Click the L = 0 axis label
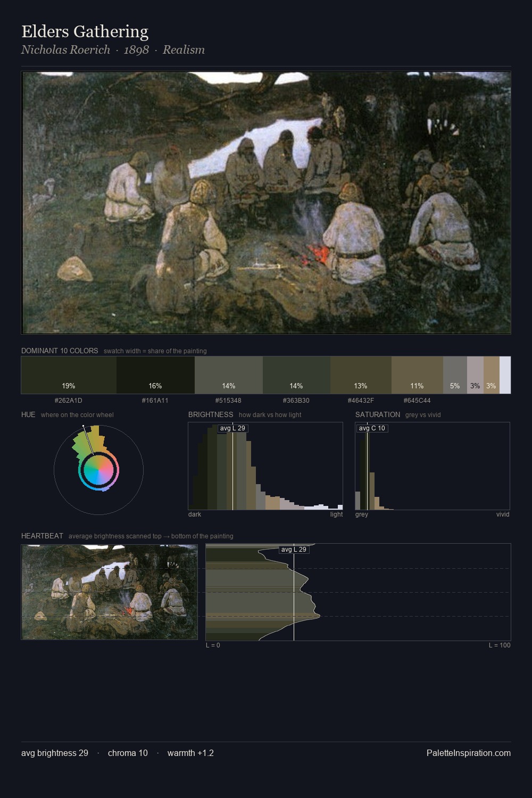The width and height of the screenshot is (532, 798). pyautogui.click(x=213, y=645)
